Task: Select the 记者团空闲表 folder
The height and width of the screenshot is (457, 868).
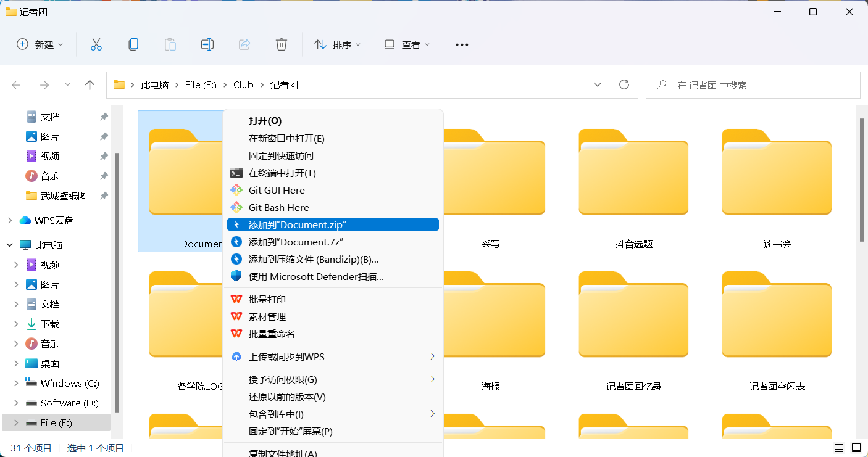Action: coord(777,324)
